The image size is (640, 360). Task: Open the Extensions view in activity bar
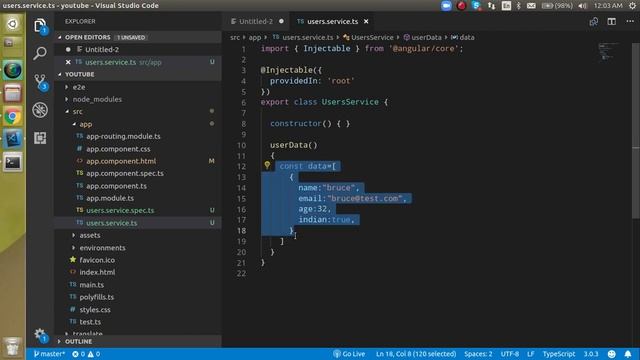point(40,138)
